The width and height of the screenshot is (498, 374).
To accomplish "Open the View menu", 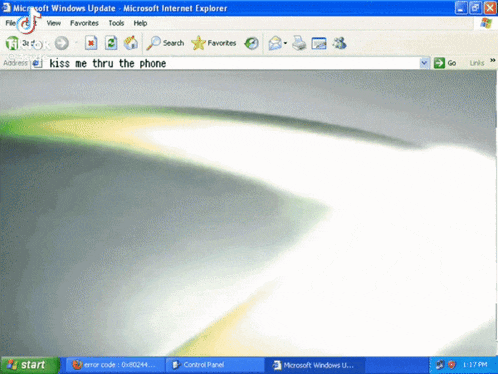I will [54, 23].
